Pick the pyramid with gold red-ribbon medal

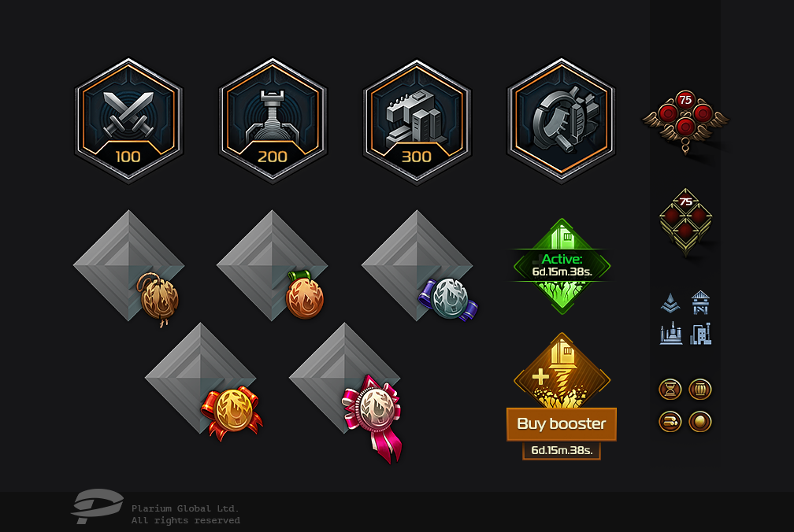[202, 380]
